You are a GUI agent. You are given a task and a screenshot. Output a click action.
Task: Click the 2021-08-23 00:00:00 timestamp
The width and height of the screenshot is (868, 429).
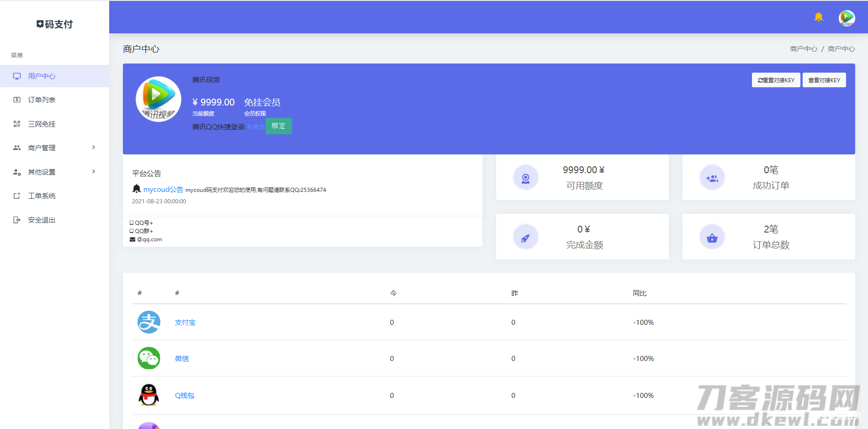(x=159, y=201)
